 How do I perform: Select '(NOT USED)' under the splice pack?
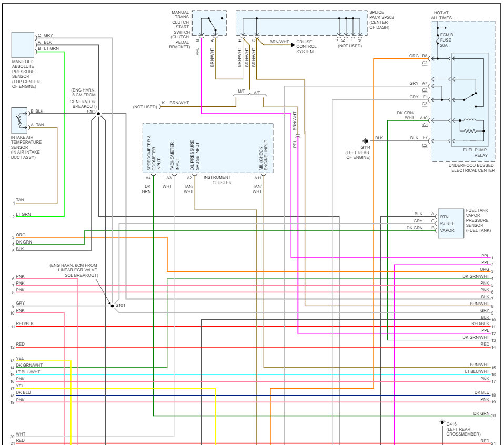(x=350, y=46)
